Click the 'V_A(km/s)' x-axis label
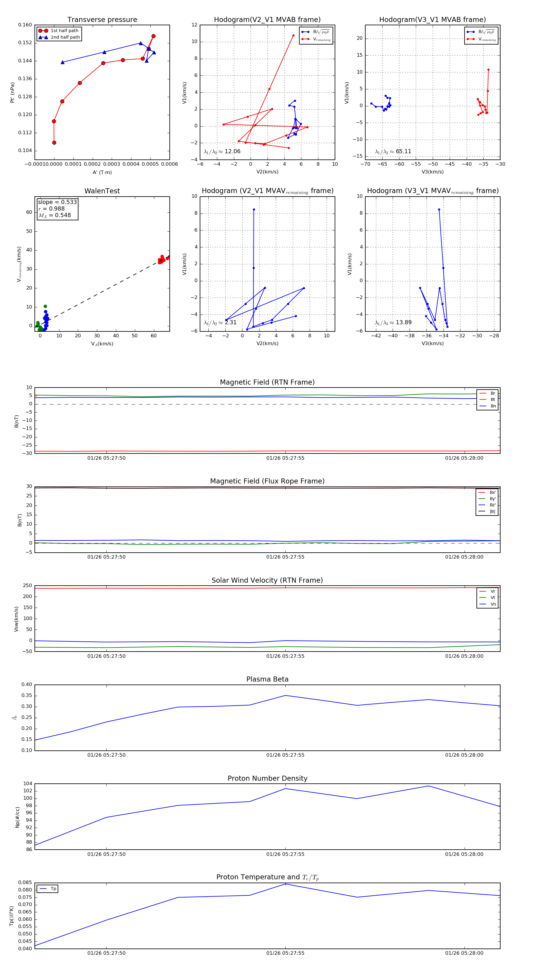535x980 pixels. tap(102, 344)
